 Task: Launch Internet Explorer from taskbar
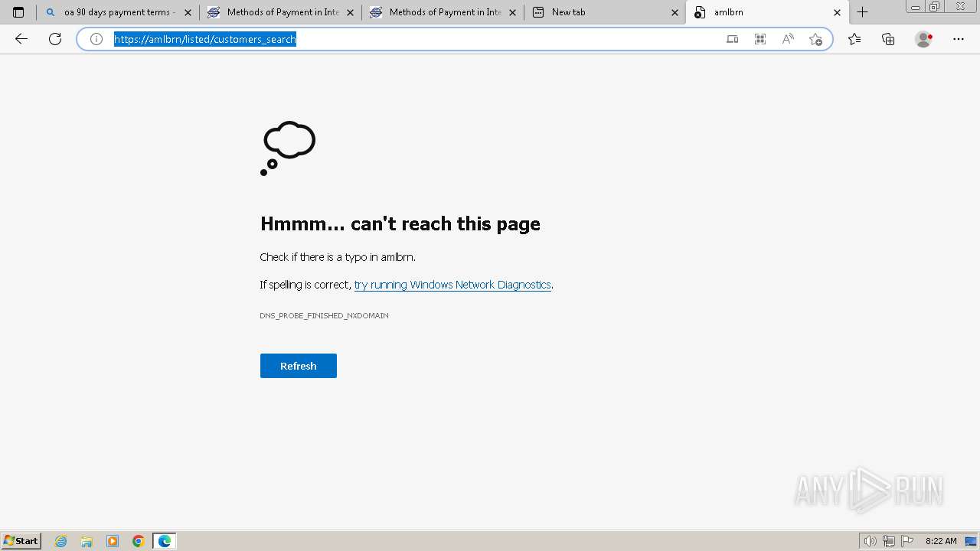pyautogui.click(x=61, y=541)
